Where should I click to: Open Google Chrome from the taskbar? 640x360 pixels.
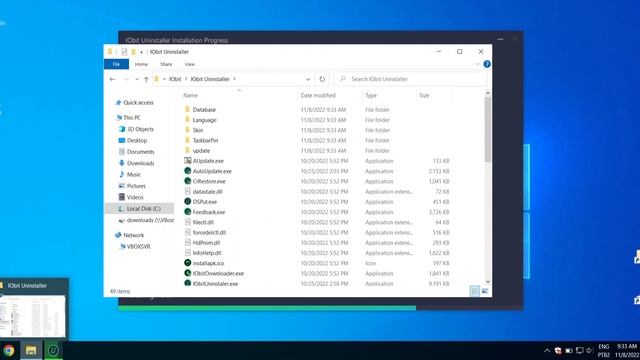pos(9,350)
